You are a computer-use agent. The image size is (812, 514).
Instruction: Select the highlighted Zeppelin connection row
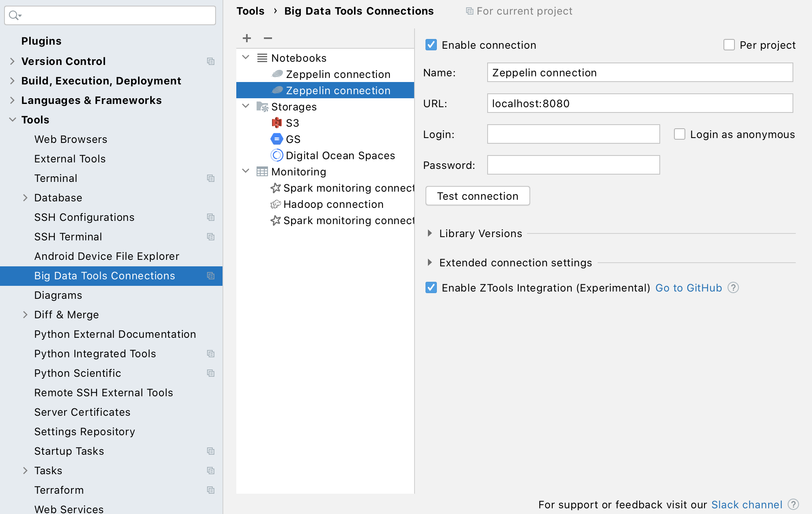pyautogui.click(x=325, y=90)
